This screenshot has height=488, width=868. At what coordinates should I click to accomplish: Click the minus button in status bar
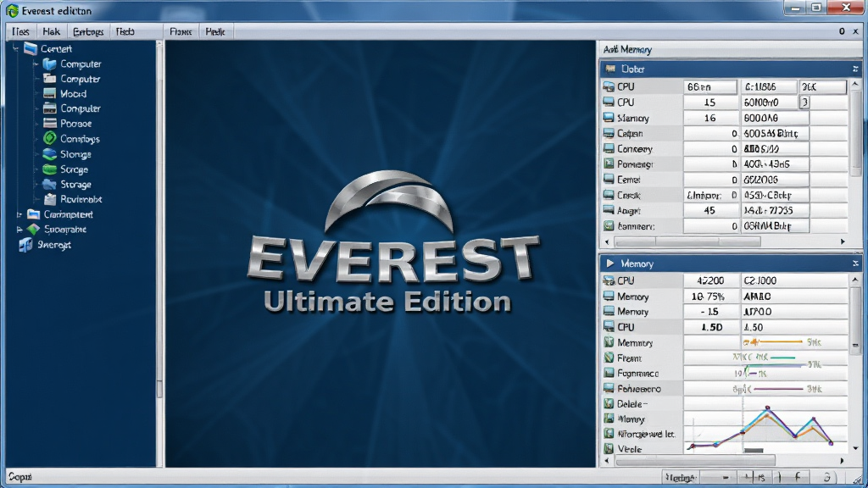726,477
